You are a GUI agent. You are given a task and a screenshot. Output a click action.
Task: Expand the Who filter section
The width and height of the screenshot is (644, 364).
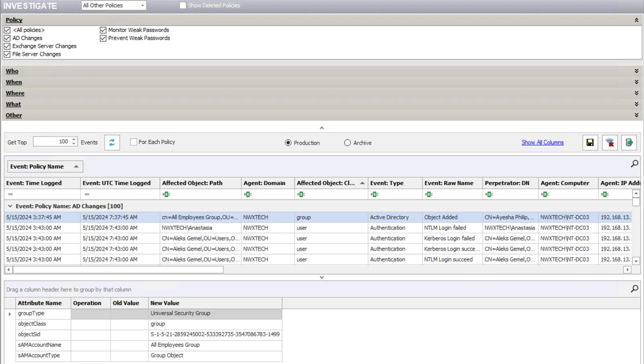pyautogui.click(x=12, y=71)
